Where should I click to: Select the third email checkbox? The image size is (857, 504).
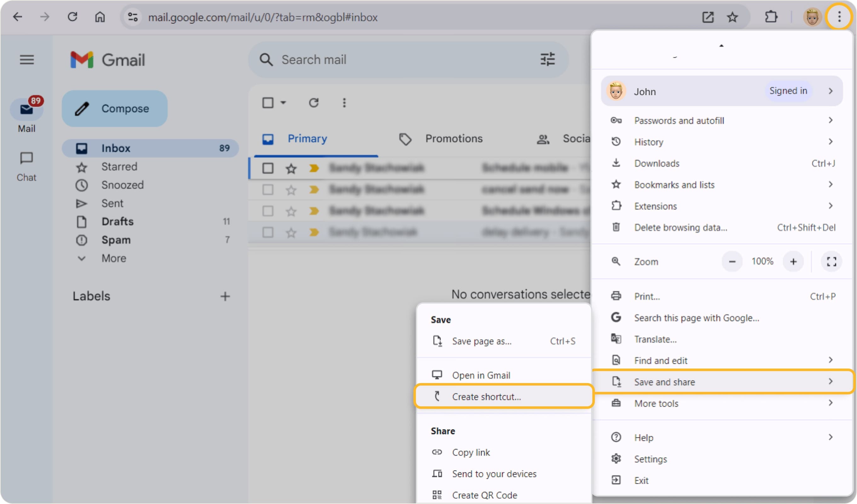click(268, 211)
